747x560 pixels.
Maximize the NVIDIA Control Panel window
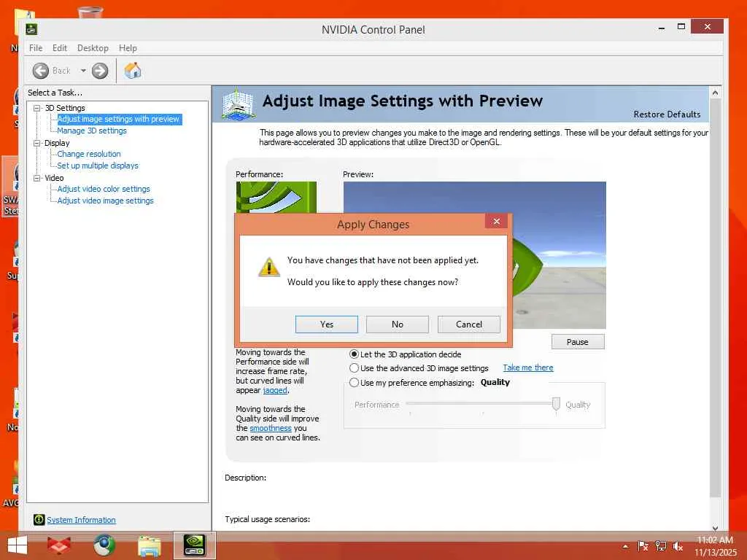pos(681,27)
